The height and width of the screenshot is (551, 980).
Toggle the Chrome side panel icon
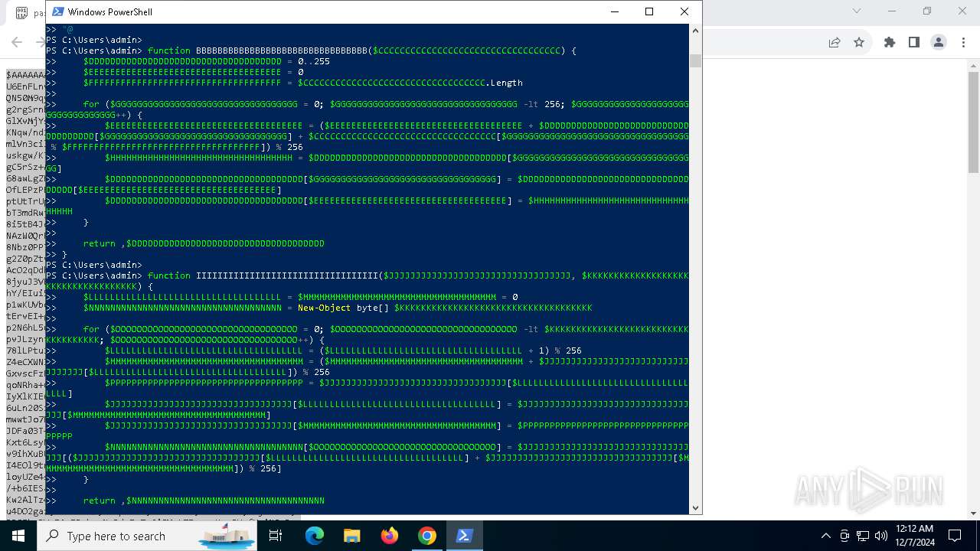coord(914,42)
